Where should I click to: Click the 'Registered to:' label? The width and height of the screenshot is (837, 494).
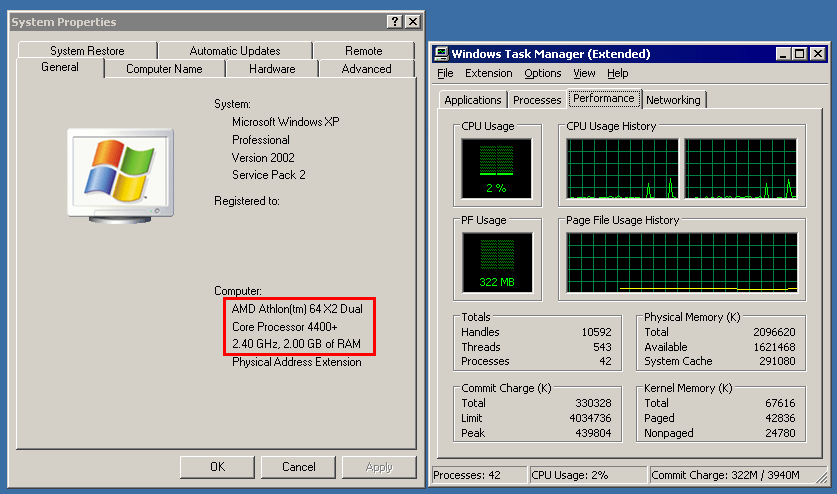[x=247, y=201]
